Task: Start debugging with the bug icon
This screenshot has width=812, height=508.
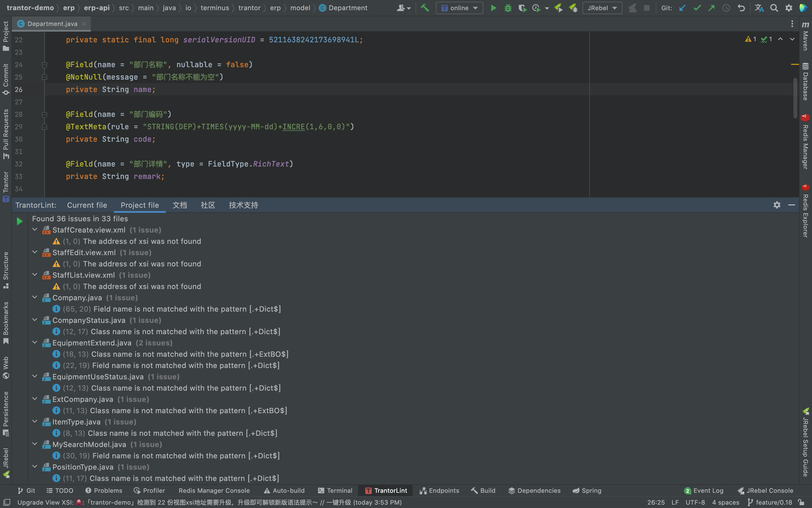Action: [x=508, y=8]
